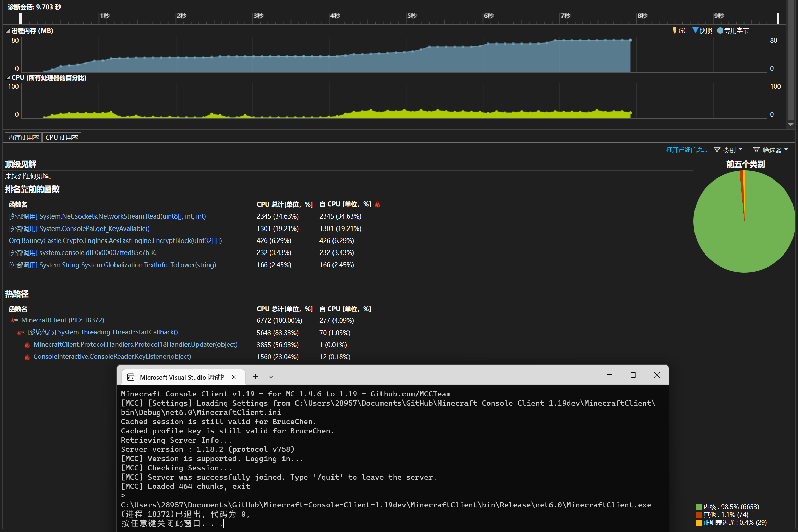Expand MinecraftClient (PID: 18372) hot path node
The height and width of the screenshot is (532, 798).
(x=14, y=320)
